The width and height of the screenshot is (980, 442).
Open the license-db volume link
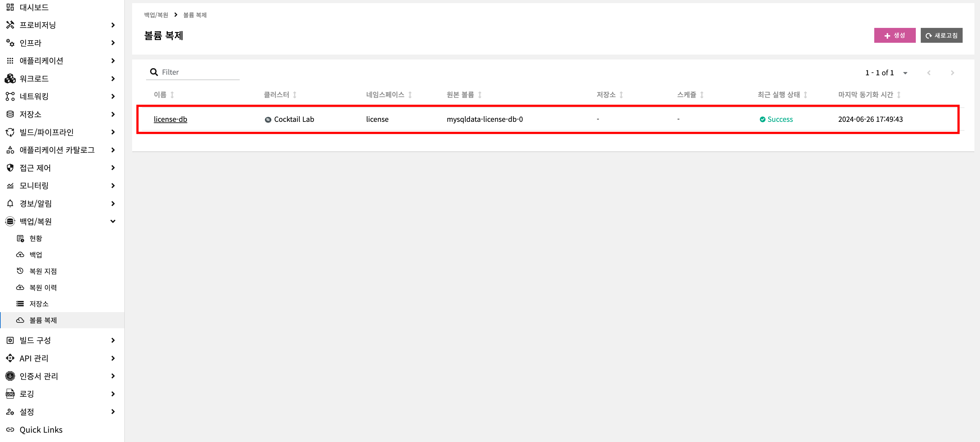[170, 119]
